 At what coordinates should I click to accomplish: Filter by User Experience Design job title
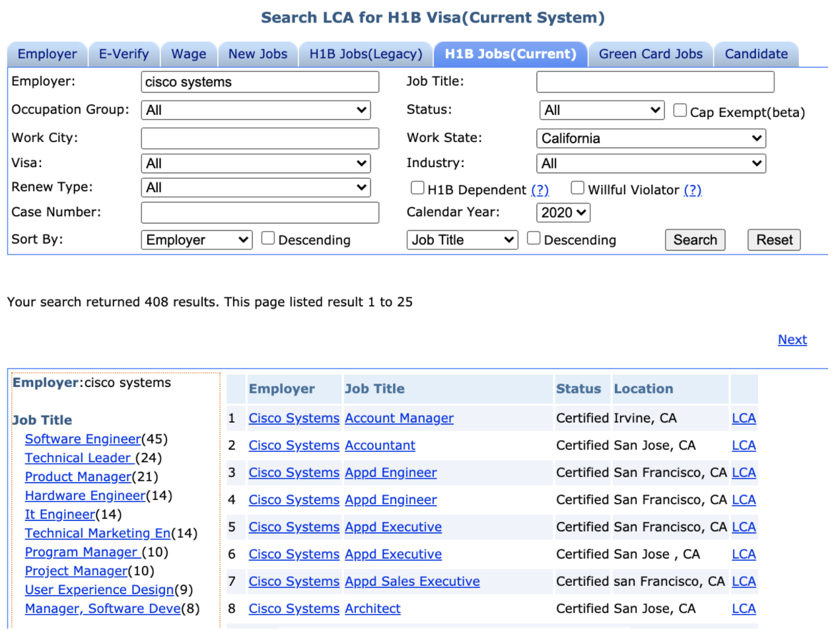[x=99, y=590]
